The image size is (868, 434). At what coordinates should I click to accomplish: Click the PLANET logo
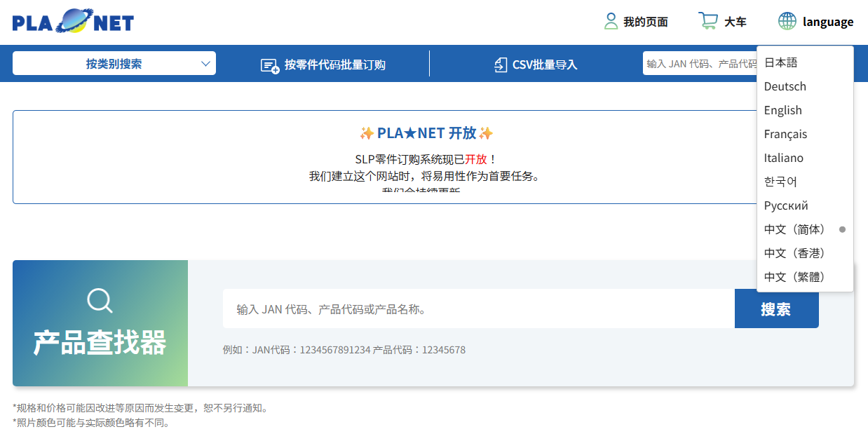point(73,21)
